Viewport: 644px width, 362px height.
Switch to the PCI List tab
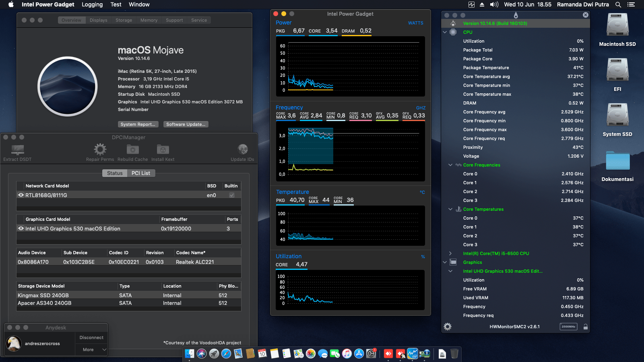(x=141, y=173)
